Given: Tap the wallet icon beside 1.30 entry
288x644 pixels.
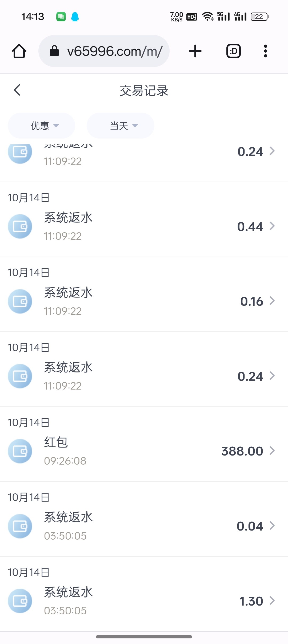Looking at the screenshot, I should pos(20,601).
